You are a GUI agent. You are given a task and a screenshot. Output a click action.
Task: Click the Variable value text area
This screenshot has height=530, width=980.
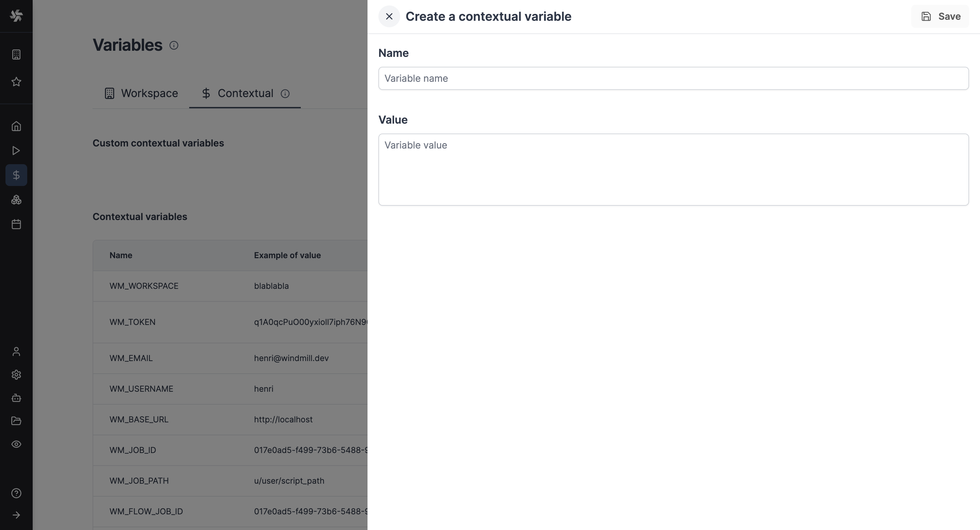click(x=673, y=169)
